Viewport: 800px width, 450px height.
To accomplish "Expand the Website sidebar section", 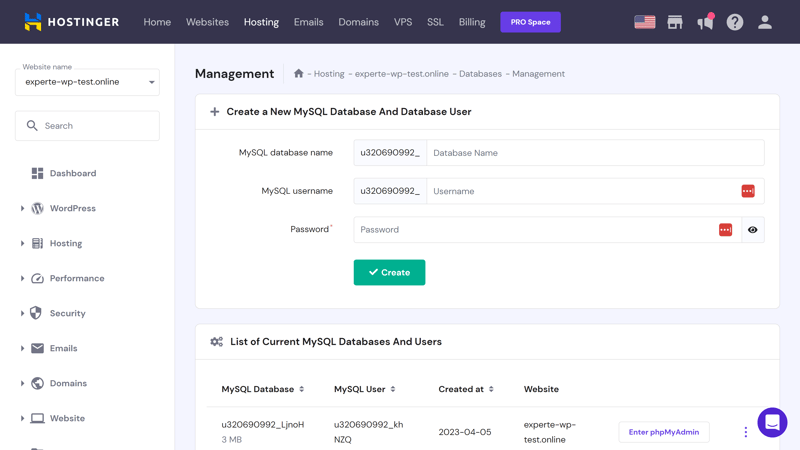I will [x=22, y=418].
